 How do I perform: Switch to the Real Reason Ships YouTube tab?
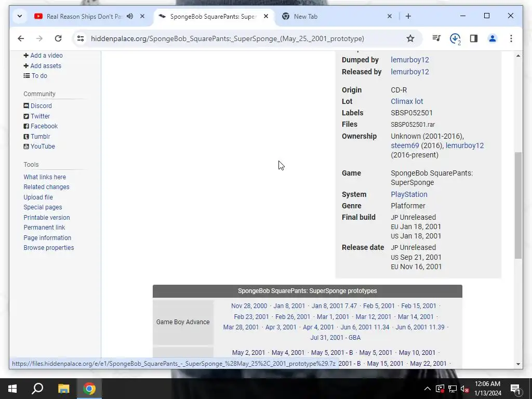click(x=83, y=16)
